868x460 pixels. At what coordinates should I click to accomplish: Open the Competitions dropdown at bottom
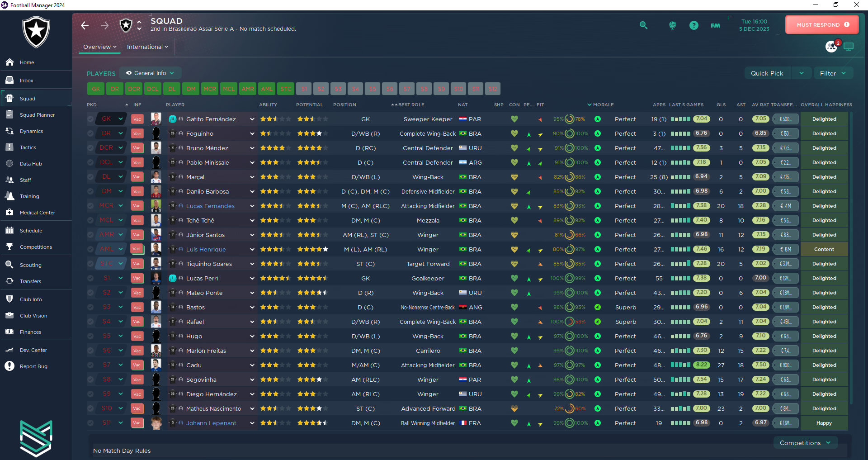point(805,443)
